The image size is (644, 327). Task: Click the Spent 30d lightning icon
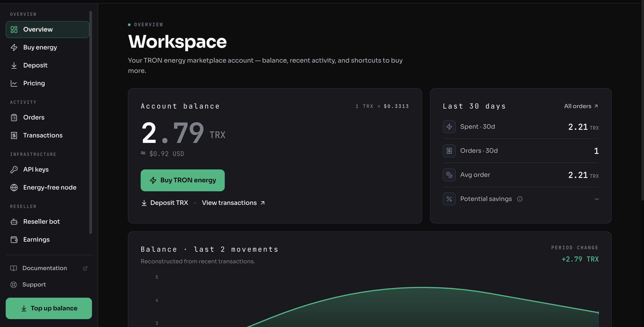click(449, 127)
